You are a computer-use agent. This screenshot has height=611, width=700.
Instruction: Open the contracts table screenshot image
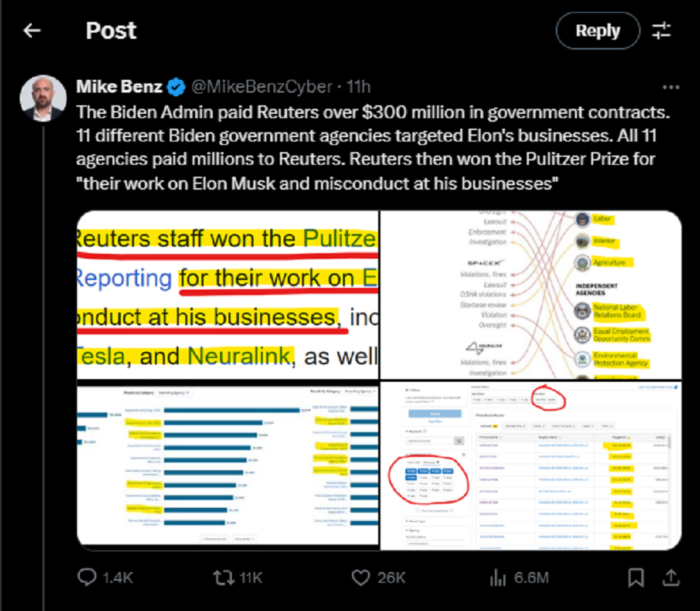(531, 465)
